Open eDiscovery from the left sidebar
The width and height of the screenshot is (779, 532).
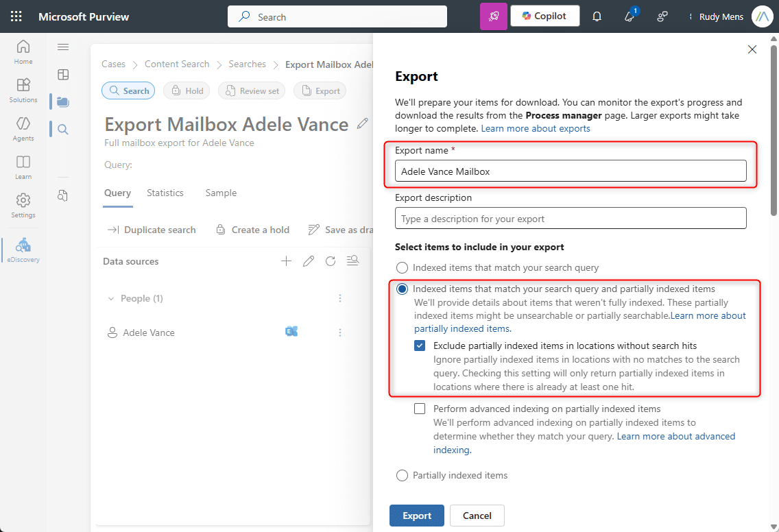click(23, 250)
